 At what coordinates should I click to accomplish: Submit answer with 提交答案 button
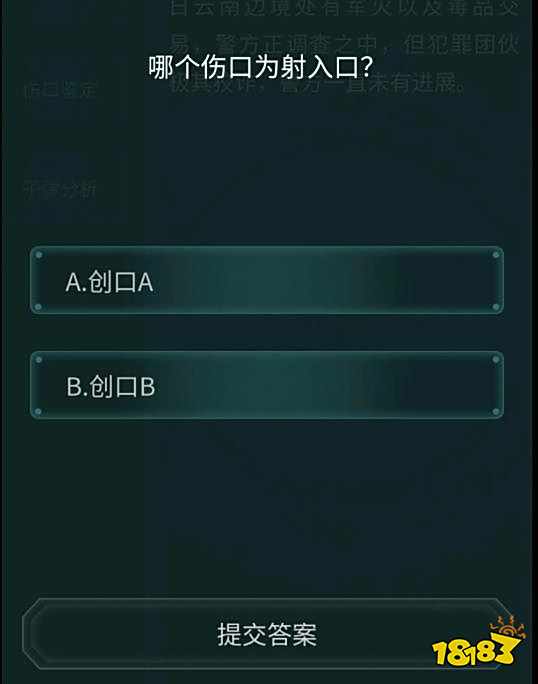[267, 634]
